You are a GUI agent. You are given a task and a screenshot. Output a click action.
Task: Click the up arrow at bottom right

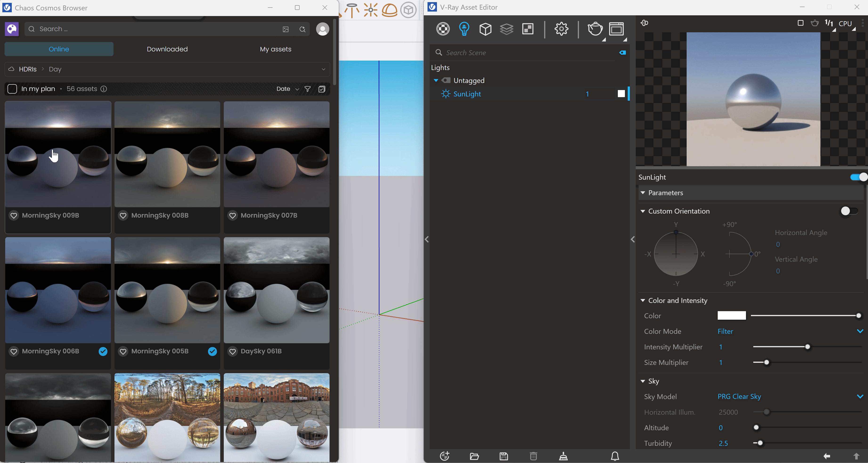click(x=856, y=456)
